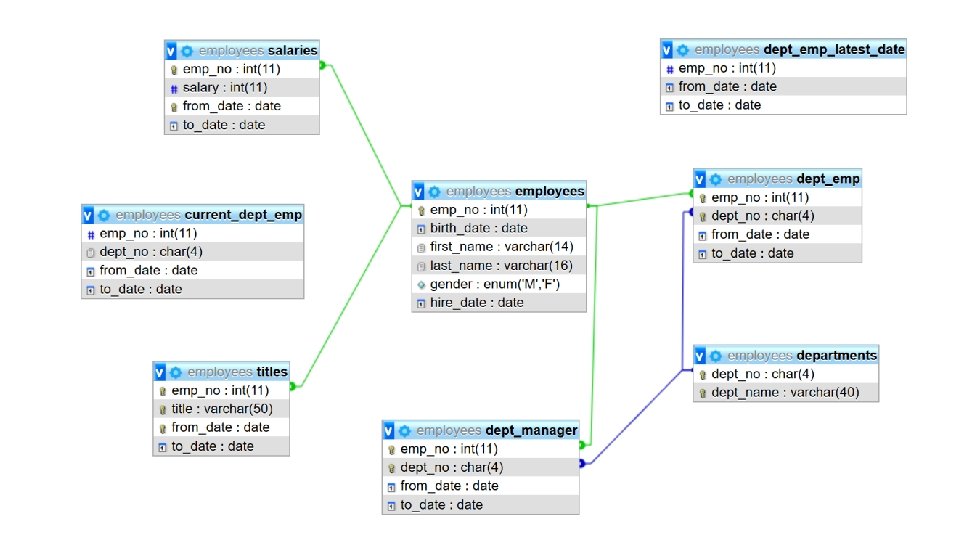
Task: Click key icon beside emp_no in salaries
Action: tap(174, 70)
